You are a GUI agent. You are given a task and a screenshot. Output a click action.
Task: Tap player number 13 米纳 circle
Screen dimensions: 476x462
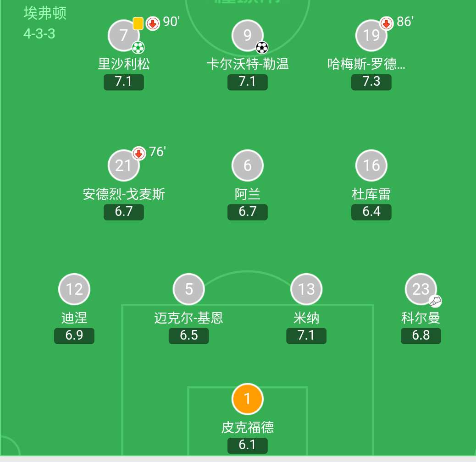pyautogui.click(x=306, y=289)
